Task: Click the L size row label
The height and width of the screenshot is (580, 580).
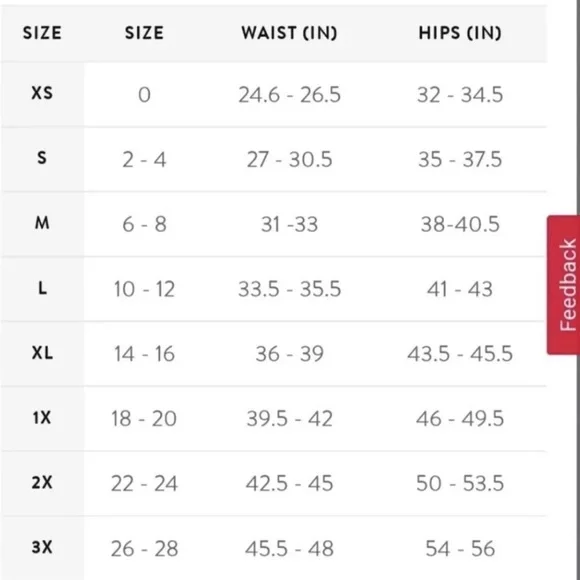Action: [42, 288]
